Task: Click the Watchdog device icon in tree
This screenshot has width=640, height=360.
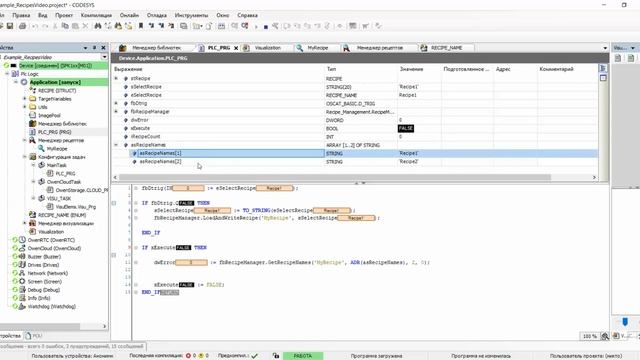Action: (x=22, y=306)
